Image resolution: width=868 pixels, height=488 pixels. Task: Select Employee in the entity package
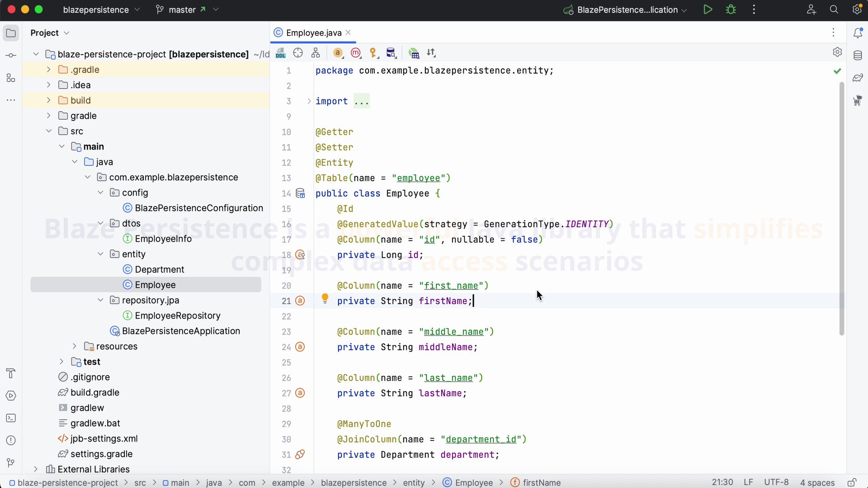155,285
